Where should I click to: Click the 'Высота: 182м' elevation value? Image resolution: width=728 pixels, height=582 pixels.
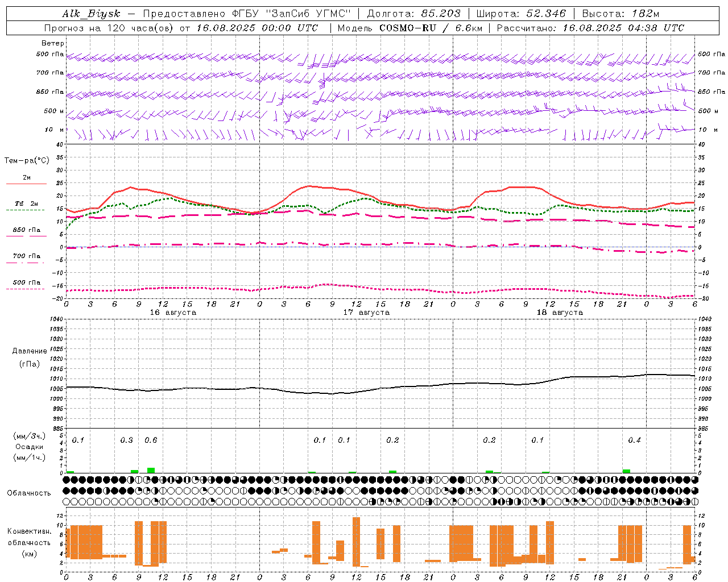(621, 14)
